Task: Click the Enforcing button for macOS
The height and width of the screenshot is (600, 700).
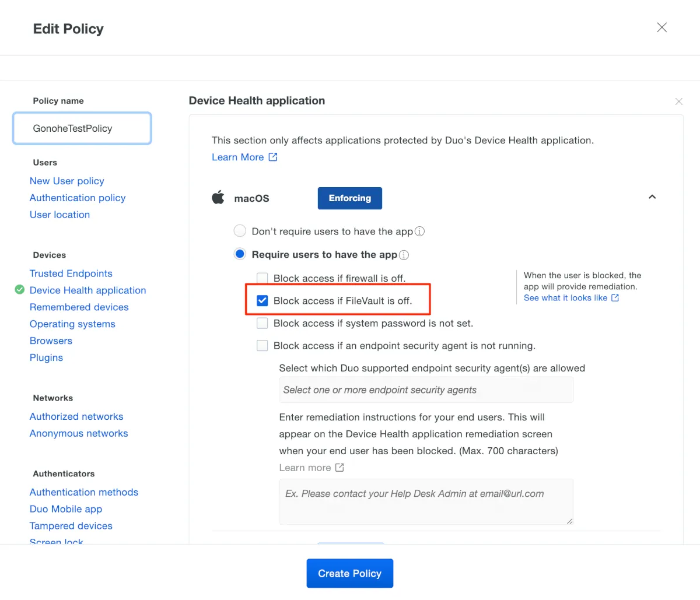Action: [349, 198]
